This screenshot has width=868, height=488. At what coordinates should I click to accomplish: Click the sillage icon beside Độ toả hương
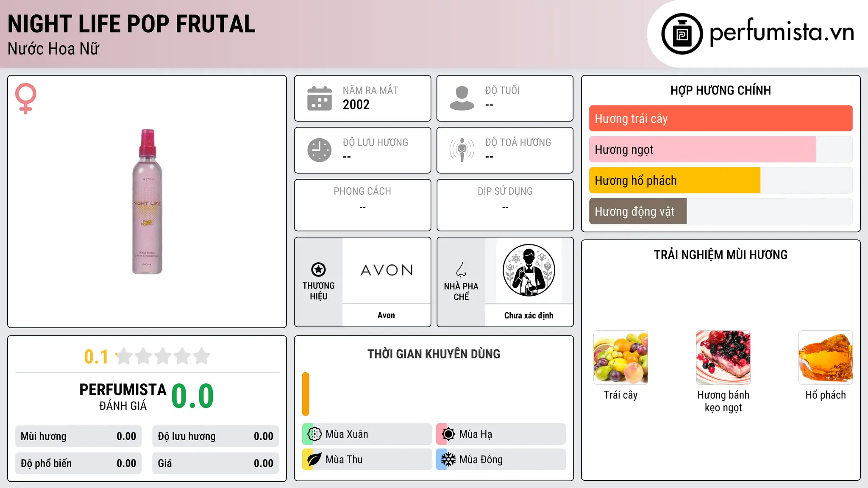pos(462,150)
